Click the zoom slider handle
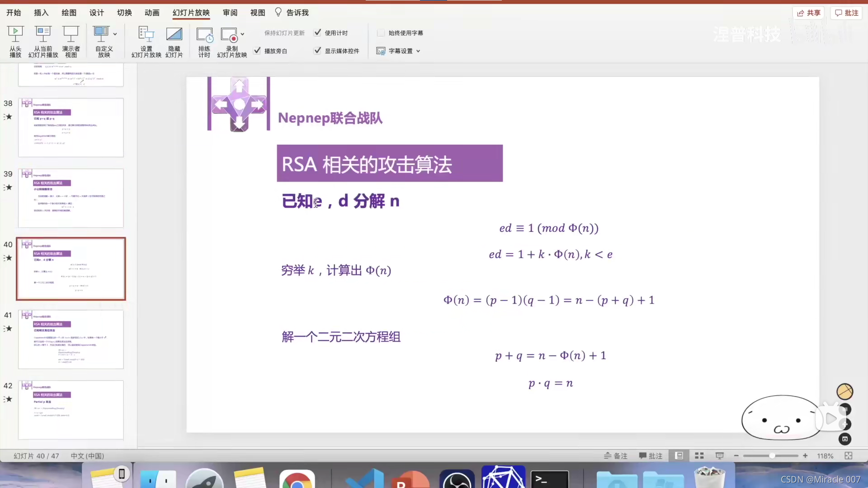The width and height of the screenshot is (868, 488). [x=772, y=456]
